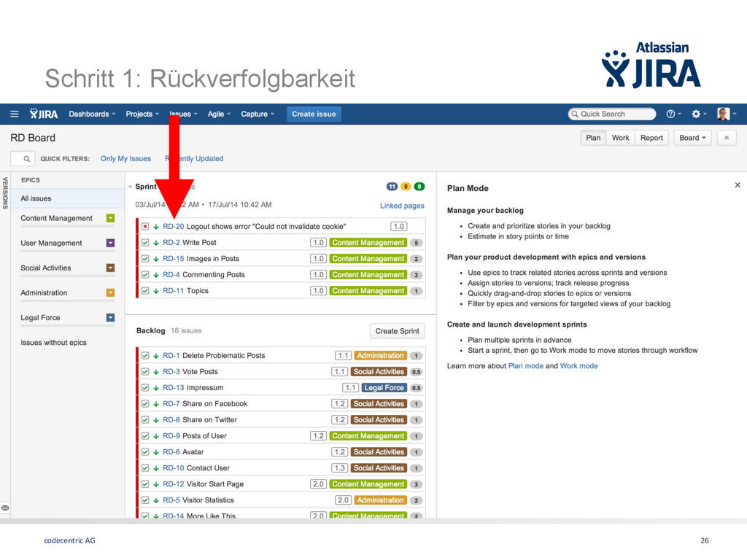
Task: Open issue RD-20 key link
Action: [173, 227]
